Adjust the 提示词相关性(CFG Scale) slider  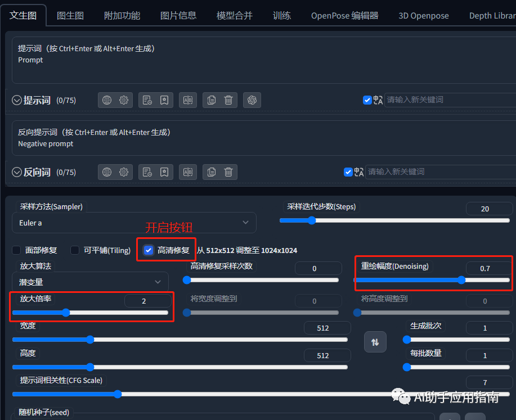261,394
